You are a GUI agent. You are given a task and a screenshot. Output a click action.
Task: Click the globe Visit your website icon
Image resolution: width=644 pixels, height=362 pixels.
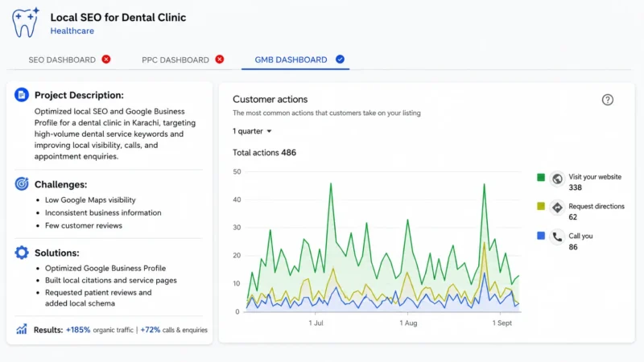click(x=557, y=179)
